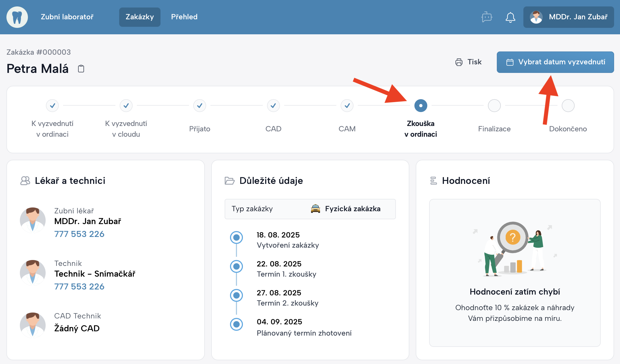Viewport: 620px width, 364px height.
Task: Click the 04. 09. 2025 timeline marker
Action: tap(236, 324)
